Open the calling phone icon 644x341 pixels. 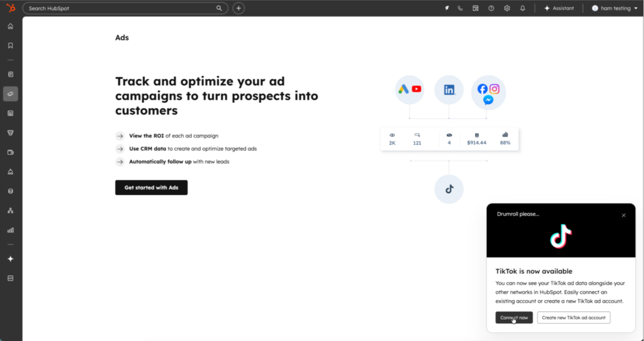460,8
